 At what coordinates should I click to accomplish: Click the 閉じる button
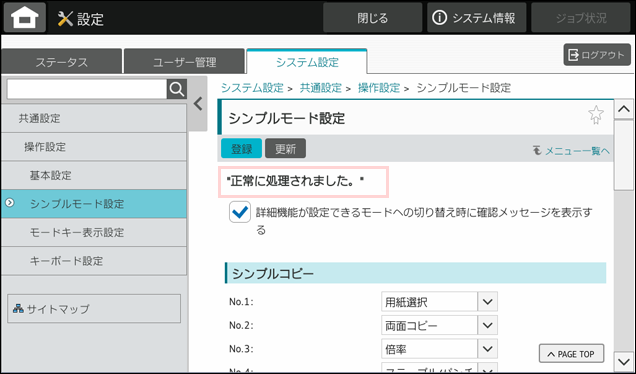pos(372,18)
